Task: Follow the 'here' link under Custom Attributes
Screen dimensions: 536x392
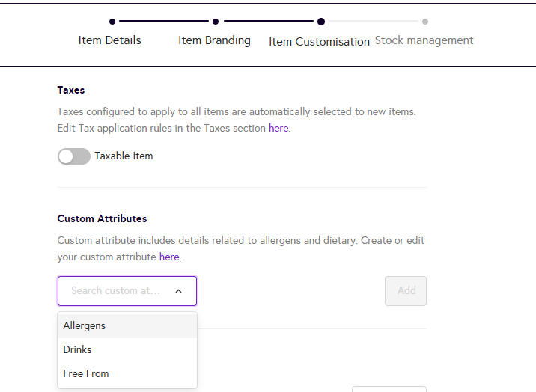Action: tap(169, 257)
